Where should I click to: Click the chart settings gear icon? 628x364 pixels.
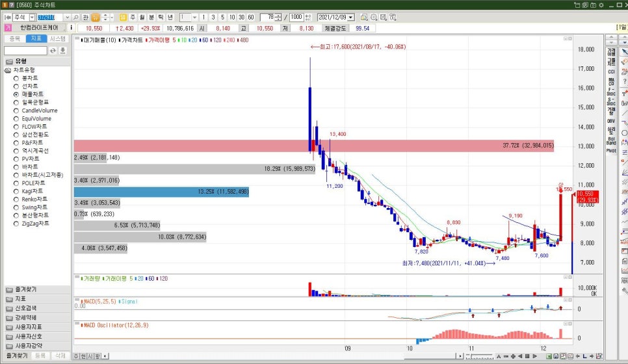click(374, 17)
